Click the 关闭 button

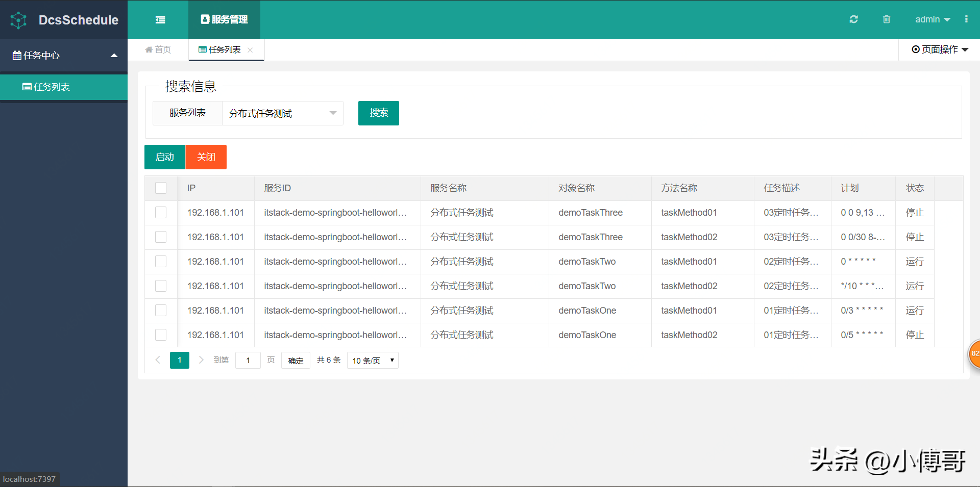pyautogui.click(x=206, y=157)
